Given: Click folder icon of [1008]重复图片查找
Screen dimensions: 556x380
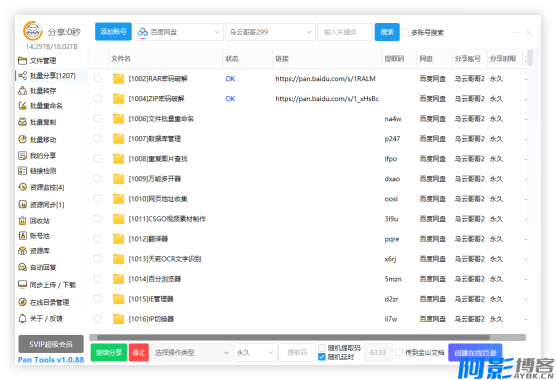Looking at the screenshot, I should click(x=118, y=159).
